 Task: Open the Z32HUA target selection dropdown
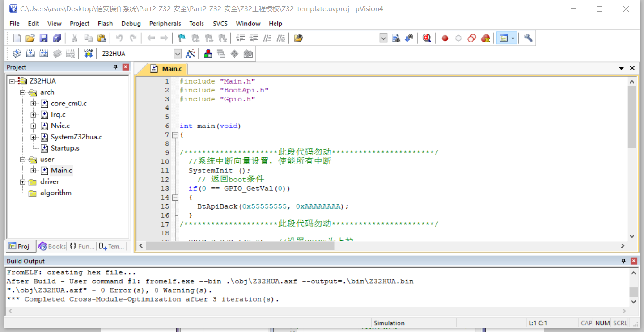point(178,54)
